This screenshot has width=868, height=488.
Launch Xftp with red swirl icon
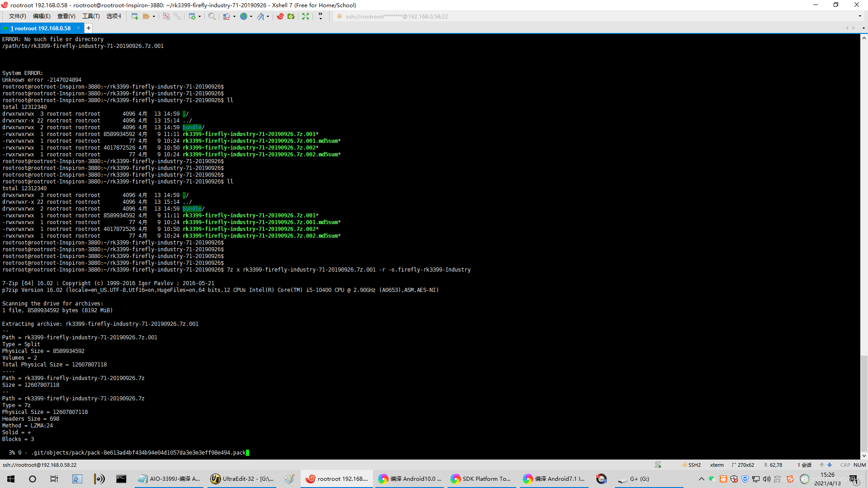tap(280, 16)
